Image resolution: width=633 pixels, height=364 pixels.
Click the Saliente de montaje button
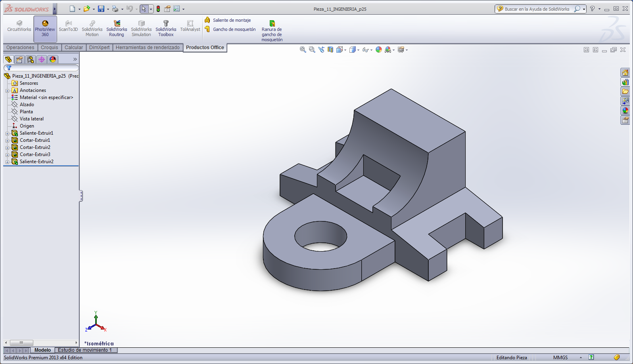coord(232,20)
